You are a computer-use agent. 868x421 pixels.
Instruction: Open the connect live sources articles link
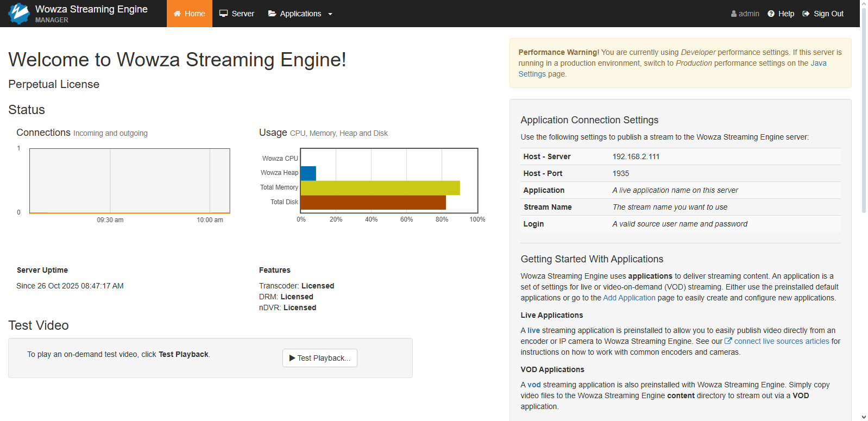coord(781,341)
